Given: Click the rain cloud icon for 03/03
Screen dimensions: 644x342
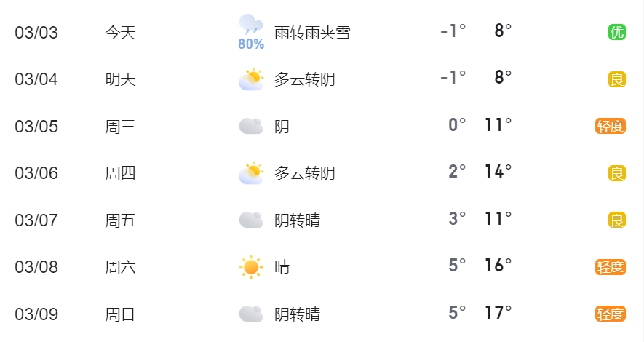Looking at the screenshot, I should [251, 25].
